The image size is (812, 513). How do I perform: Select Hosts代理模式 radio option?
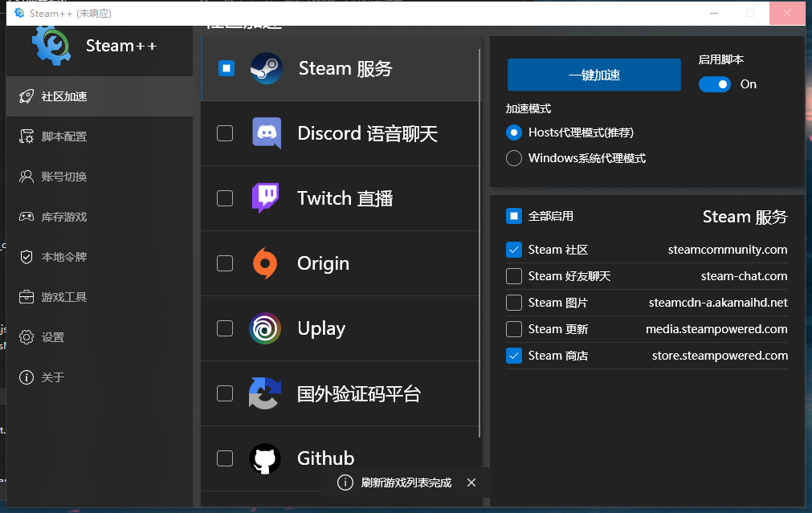(514, 134)
